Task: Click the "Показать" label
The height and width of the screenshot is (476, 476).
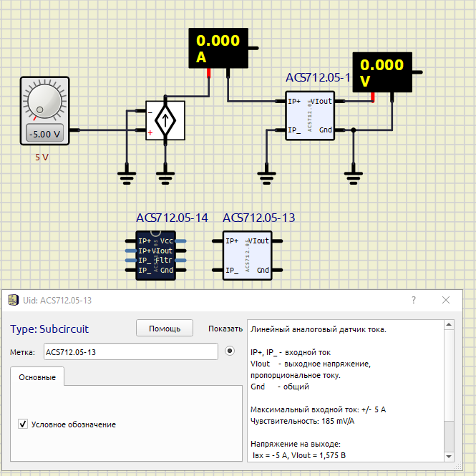Action: (x=225, y=329)
